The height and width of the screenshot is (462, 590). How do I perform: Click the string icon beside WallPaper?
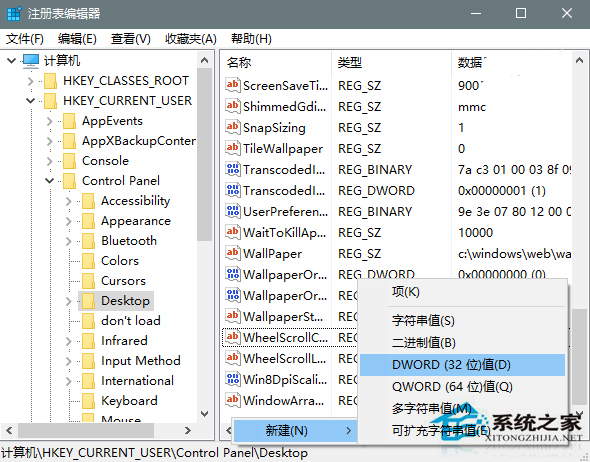point(233,253)
